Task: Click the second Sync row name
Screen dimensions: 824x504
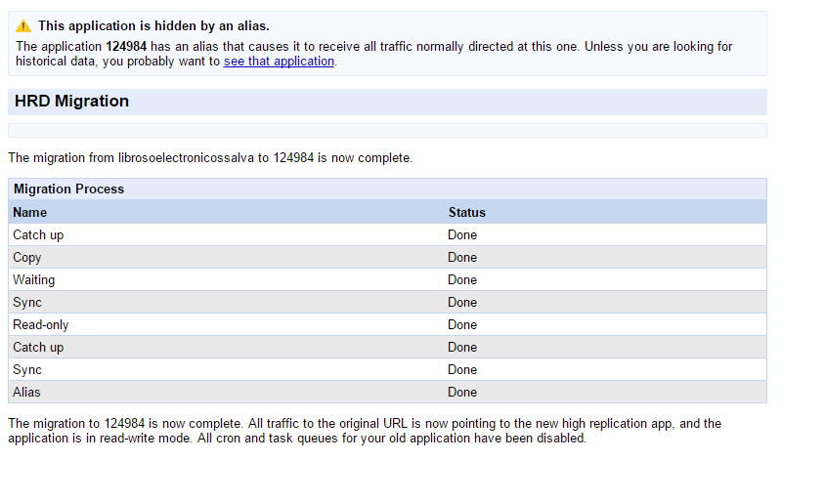Action: point(27,370)
